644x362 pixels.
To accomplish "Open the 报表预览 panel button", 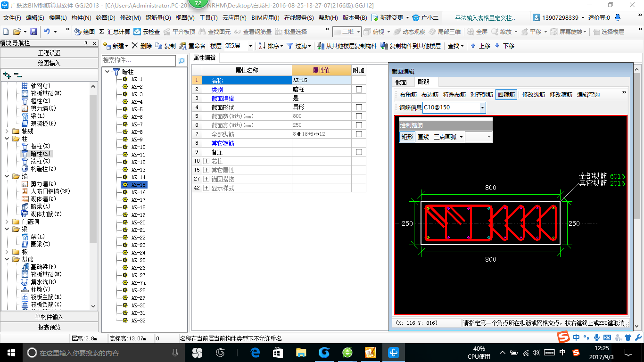I will tap(49, 327).
